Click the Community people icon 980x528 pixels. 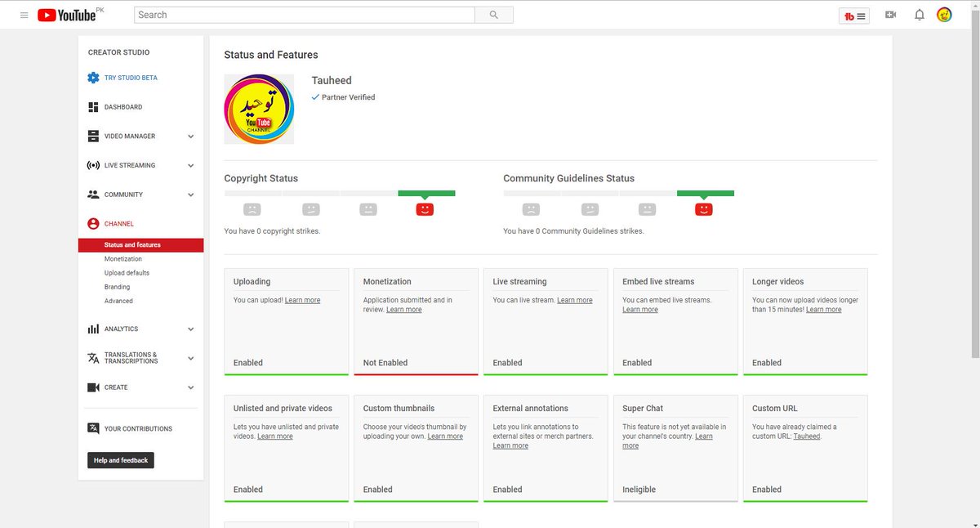93,195
